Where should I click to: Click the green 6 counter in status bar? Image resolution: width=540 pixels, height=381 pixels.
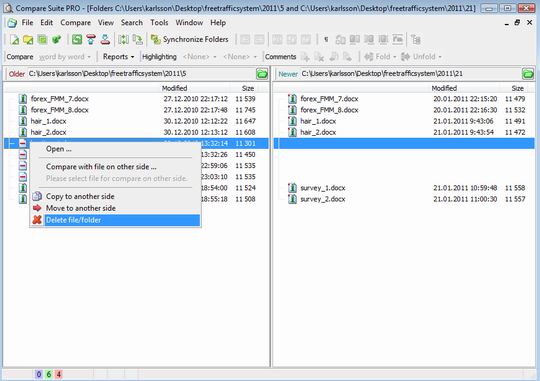point(49,374)
